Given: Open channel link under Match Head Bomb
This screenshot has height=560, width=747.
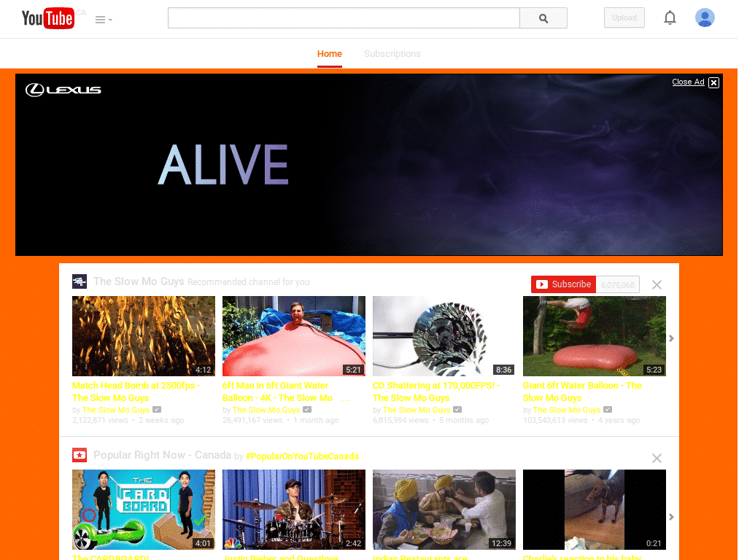Looking at the screenshot, I should [116, 410].
